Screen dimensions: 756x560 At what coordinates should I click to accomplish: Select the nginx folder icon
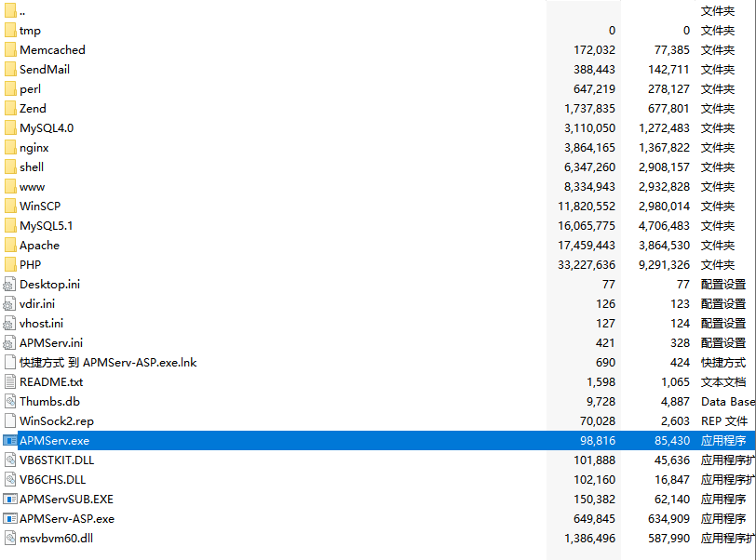10,148
